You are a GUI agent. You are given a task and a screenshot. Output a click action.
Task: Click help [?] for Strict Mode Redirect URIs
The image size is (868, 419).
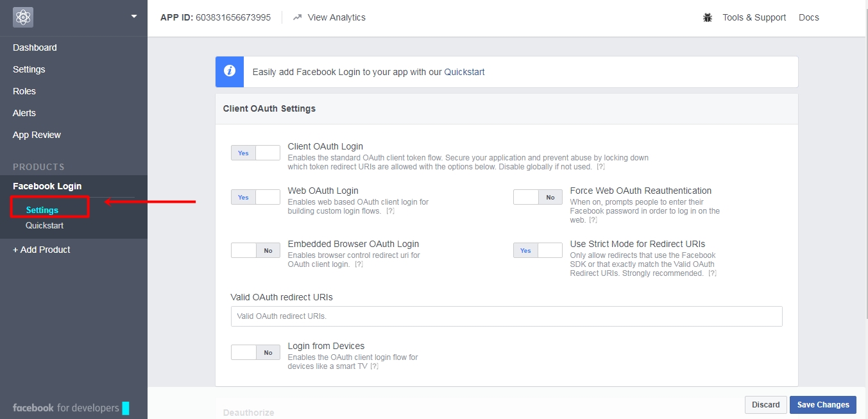point(712,273)
